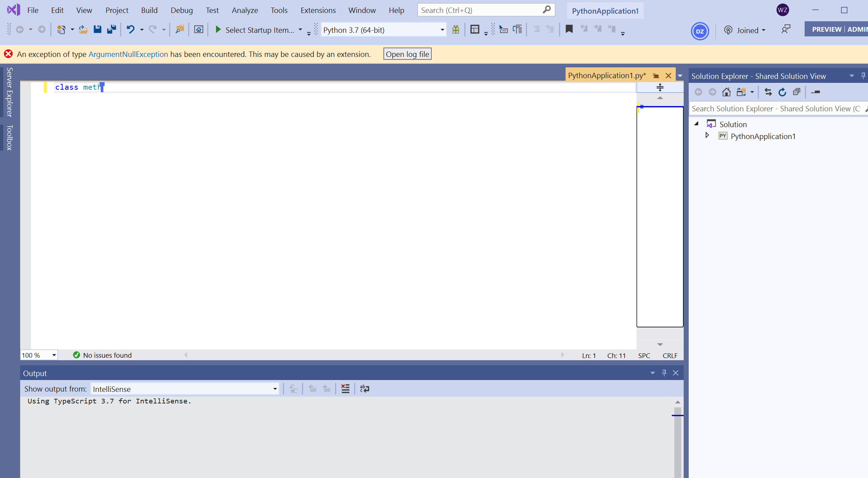Click the Search Solution Explorer field
This screenshot has height=478, width=868.
tap(778, 108)
